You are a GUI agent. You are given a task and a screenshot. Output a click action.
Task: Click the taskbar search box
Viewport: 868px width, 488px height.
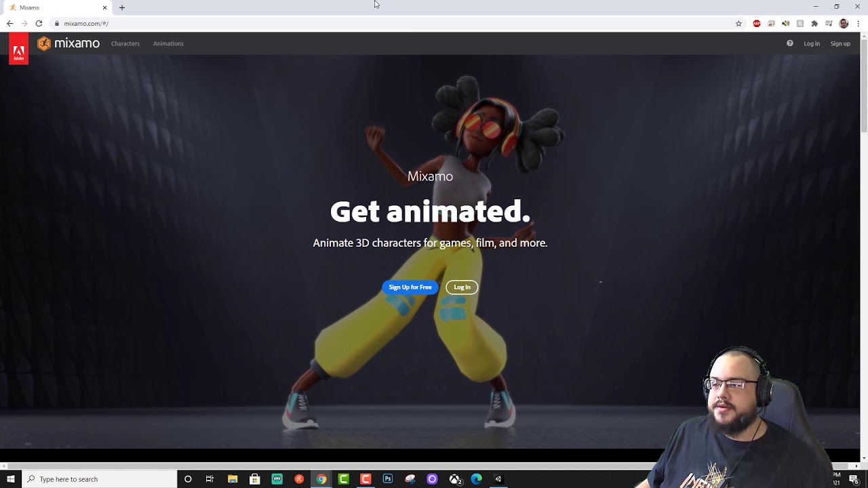(x=100, y=479)
